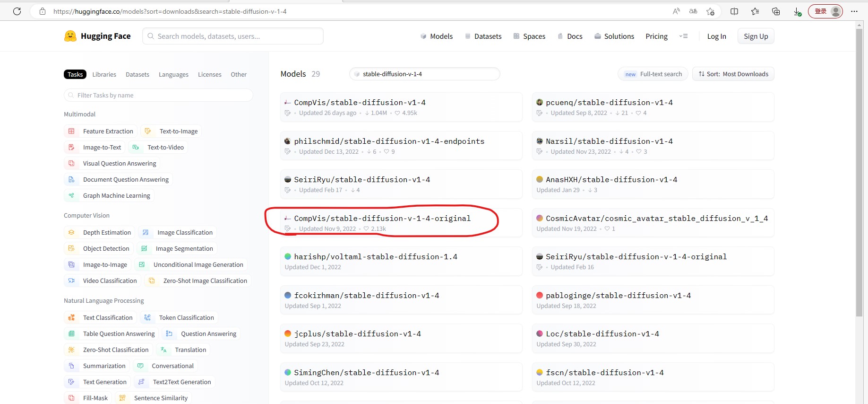Filter by Token Classification task
868x404 pixels.
179,317
